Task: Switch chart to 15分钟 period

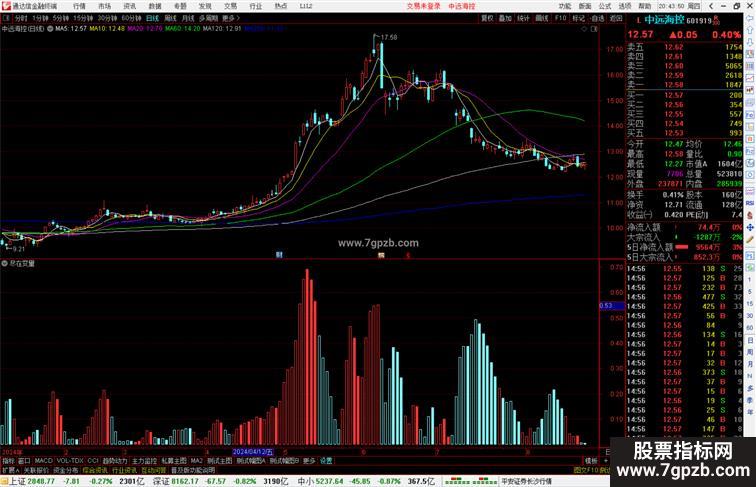Action: coord(83,18)
